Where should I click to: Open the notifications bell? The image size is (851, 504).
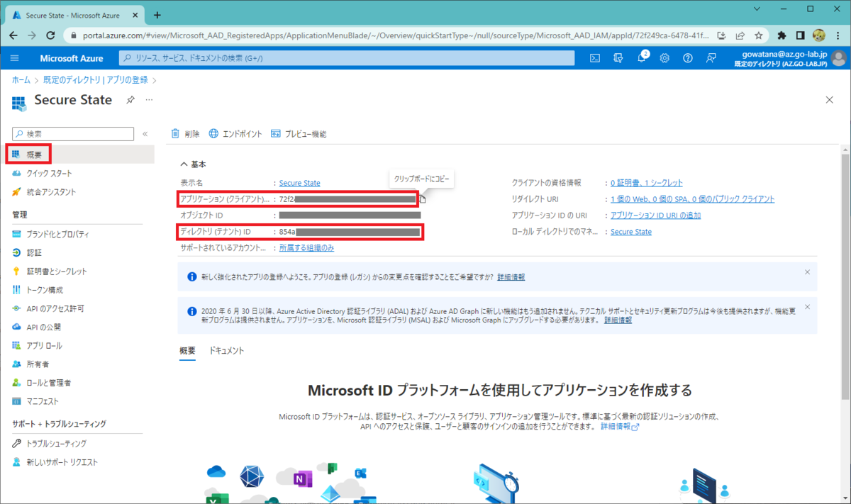pos(641,58)
